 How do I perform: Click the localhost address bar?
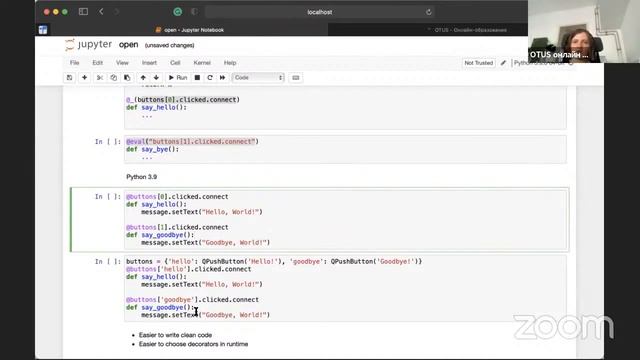320,12
